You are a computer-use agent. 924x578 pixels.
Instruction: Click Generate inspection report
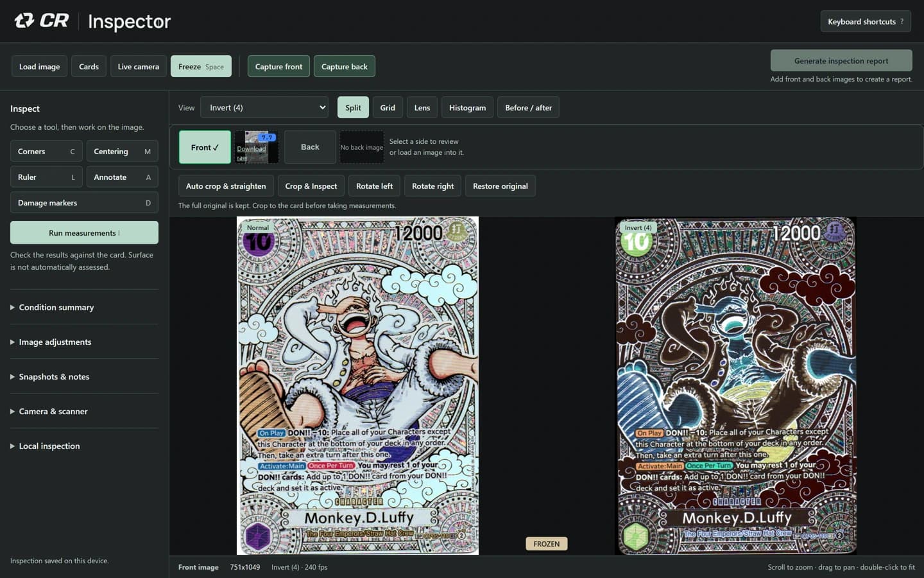pyautogui.click(x=841, y=60)
